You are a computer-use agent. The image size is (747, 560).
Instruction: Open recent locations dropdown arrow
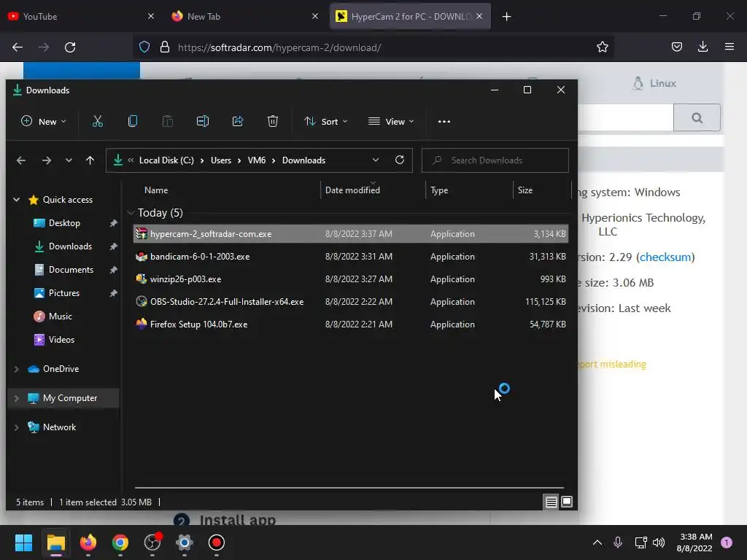point(69,160)
